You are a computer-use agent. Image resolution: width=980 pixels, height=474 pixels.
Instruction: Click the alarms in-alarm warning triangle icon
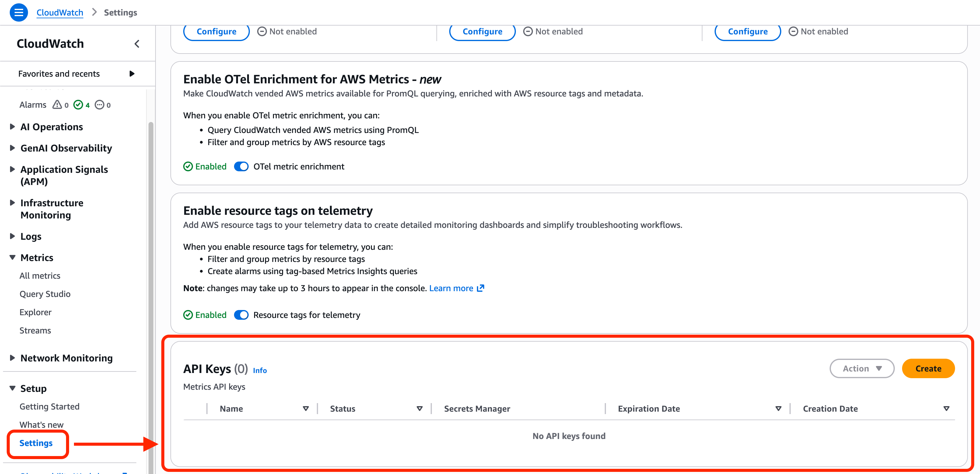pos(57,105)
